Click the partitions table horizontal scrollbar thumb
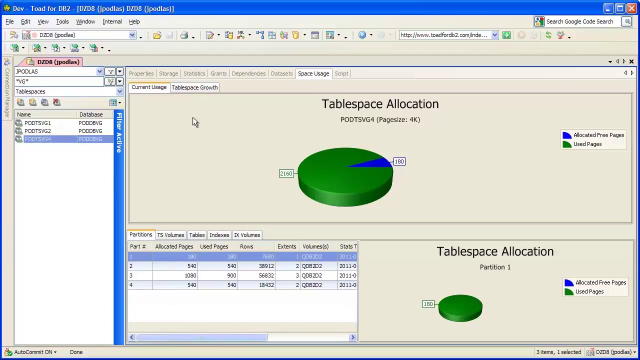 pos(202,337)
